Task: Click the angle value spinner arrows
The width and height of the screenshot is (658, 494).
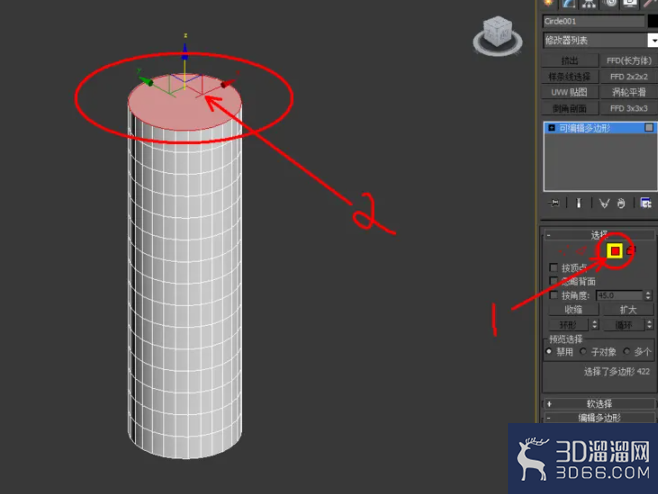Action: pos(648,295)
